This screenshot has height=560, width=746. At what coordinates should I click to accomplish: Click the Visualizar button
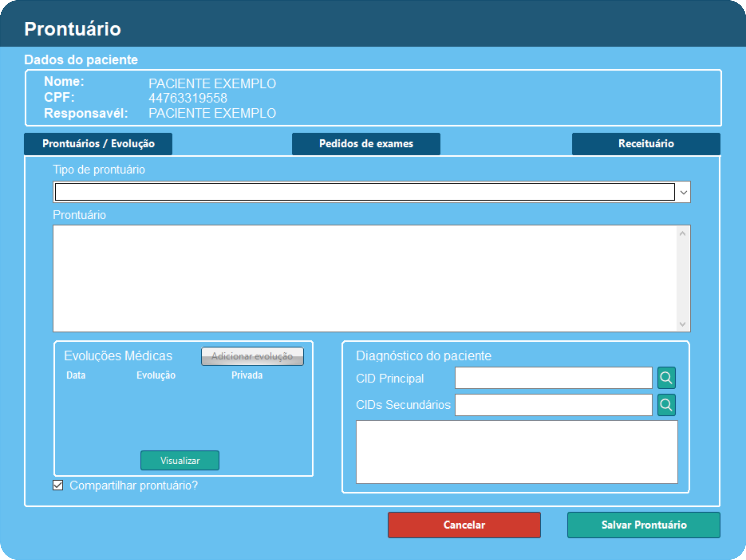coord(180,460)
